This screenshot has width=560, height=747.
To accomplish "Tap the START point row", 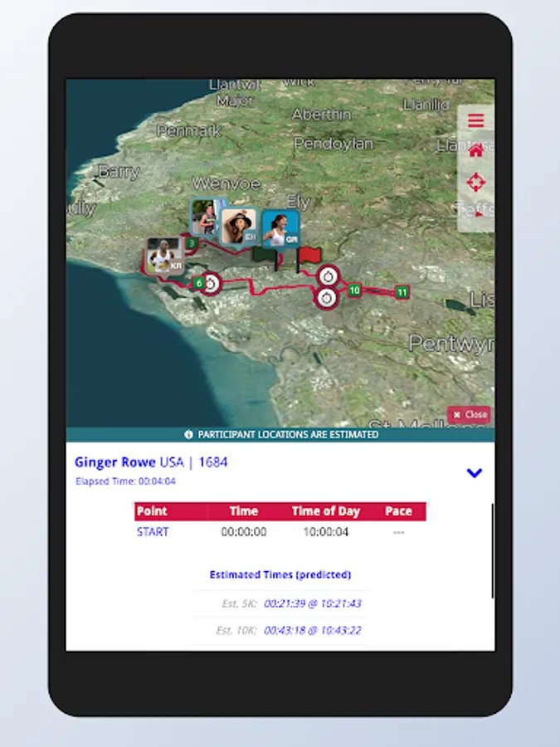I will pos(280,532).
